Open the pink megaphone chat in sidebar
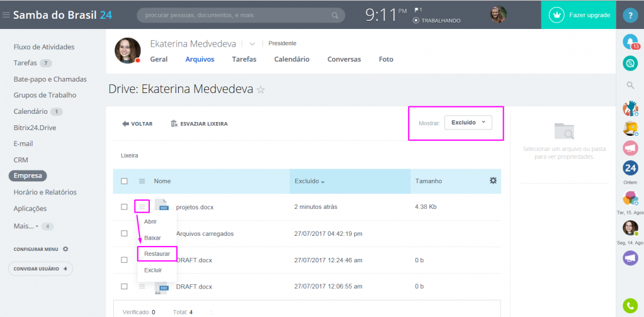The height and width of the screenshot is (317, 644). pos(630,148)
